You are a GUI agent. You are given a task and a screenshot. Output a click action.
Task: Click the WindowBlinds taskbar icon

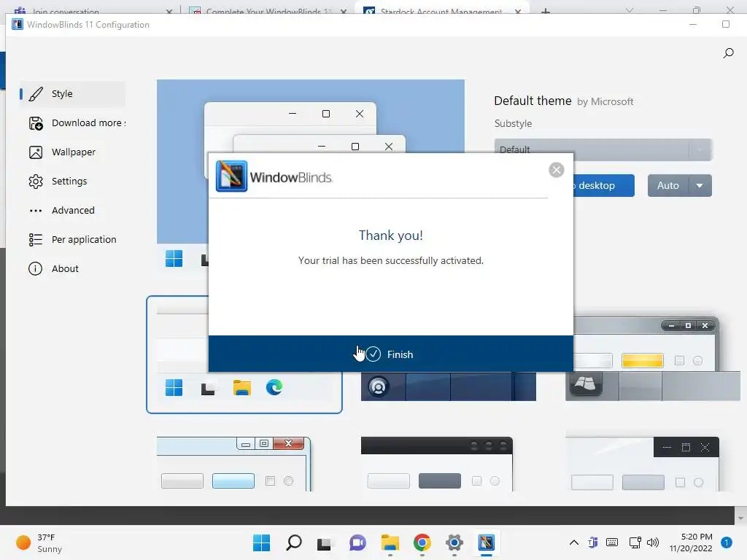[x=487, y=542]
